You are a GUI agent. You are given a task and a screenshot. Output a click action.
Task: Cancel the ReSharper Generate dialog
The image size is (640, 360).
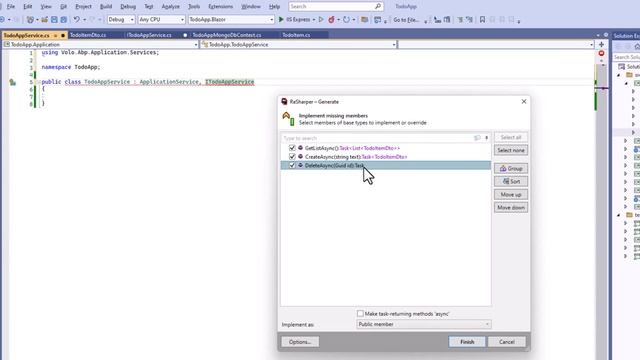pyautogui.click(x=507, y=342)
